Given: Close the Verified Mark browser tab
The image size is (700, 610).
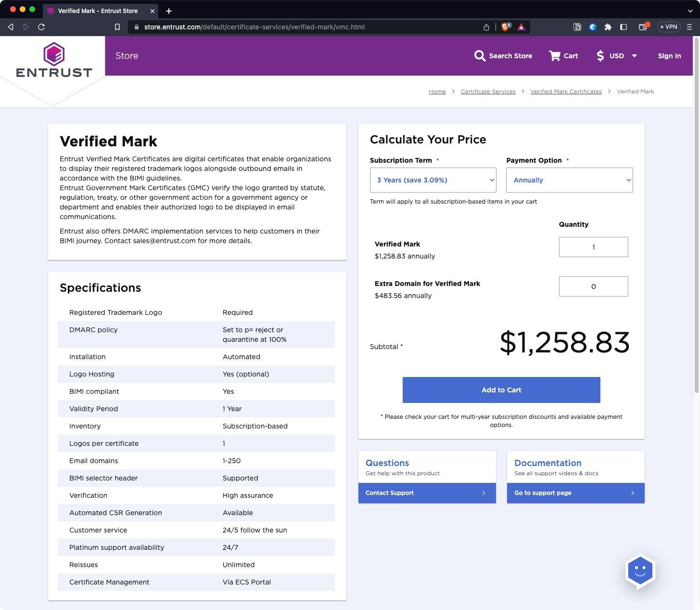Looking at the screenshot, I should [153, 11].
